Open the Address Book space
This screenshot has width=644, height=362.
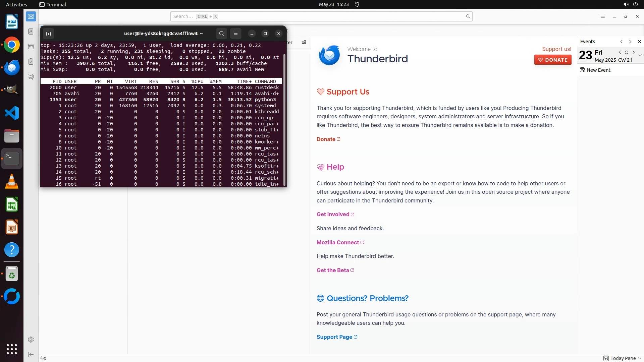[31, 32]
